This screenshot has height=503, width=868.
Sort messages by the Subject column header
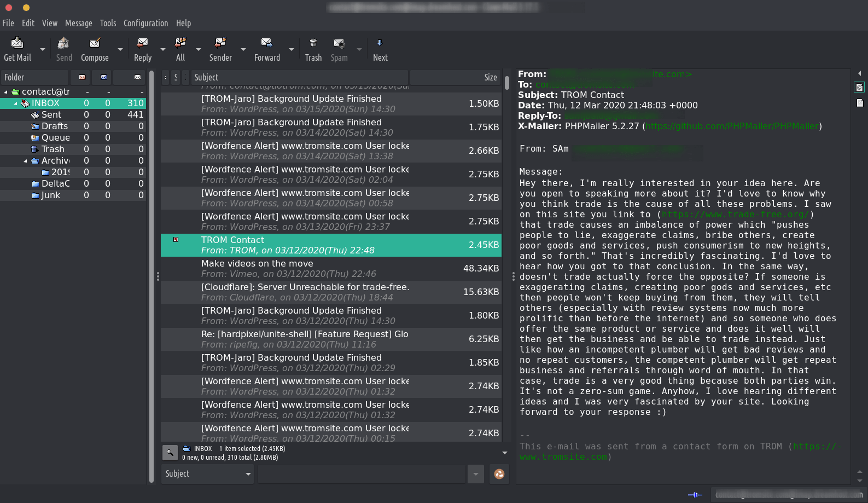point(299,77)
